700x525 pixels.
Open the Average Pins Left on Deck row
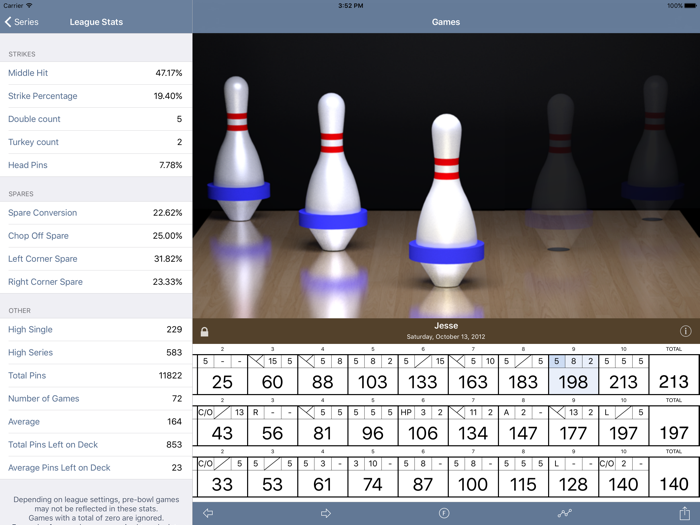(96, 468)
